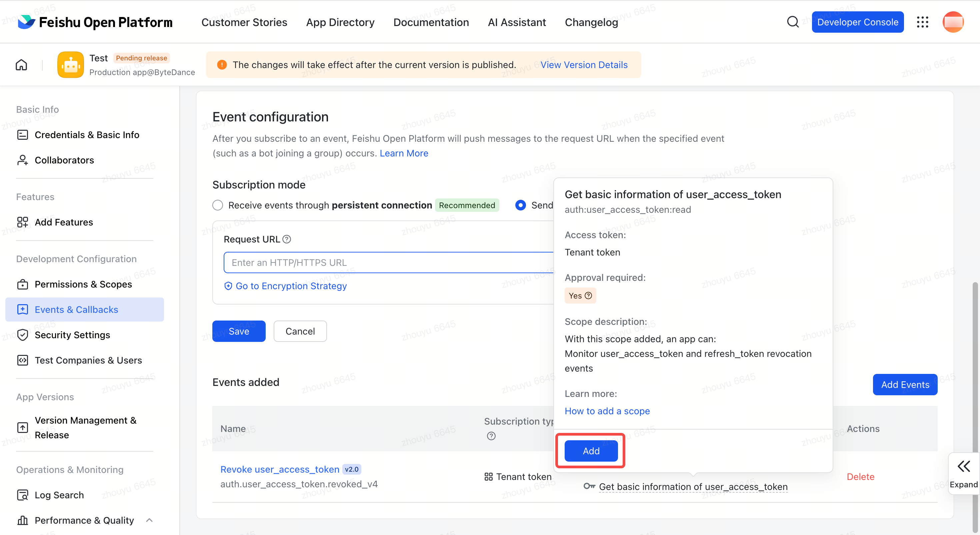This screenshot has width=980, height=535.
Task: Select the Send radio option
Action: click(x=520, y=205)
